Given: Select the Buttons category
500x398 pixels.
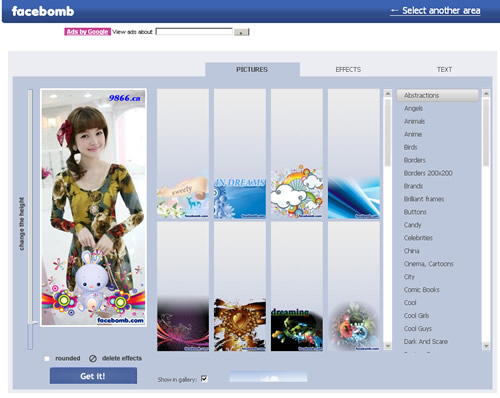Looking at the screenshot, I should pyautogui.click(x=415, y=212).
